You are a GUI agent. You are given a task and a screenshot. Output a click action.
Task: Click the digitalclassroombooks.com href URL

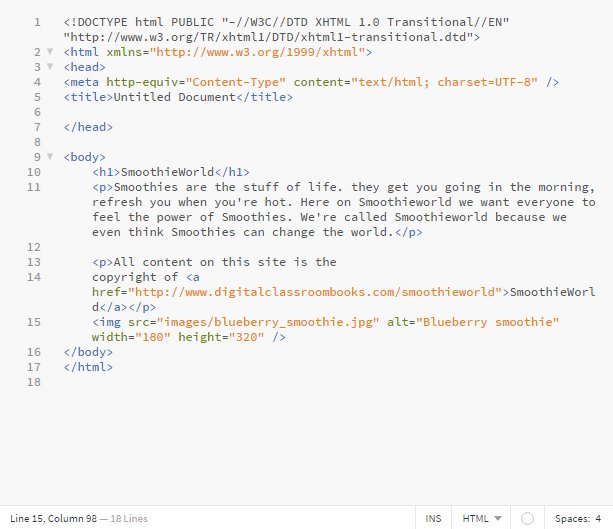315,292
